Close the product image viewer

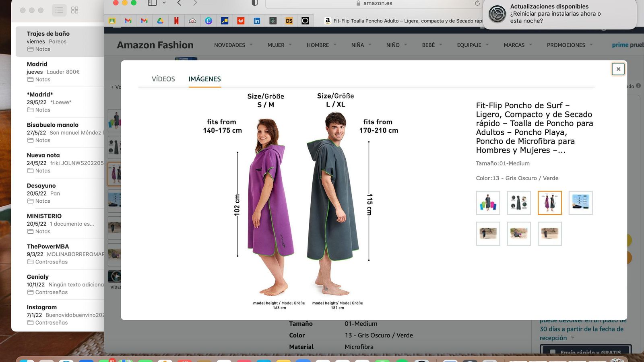point(618,69)
